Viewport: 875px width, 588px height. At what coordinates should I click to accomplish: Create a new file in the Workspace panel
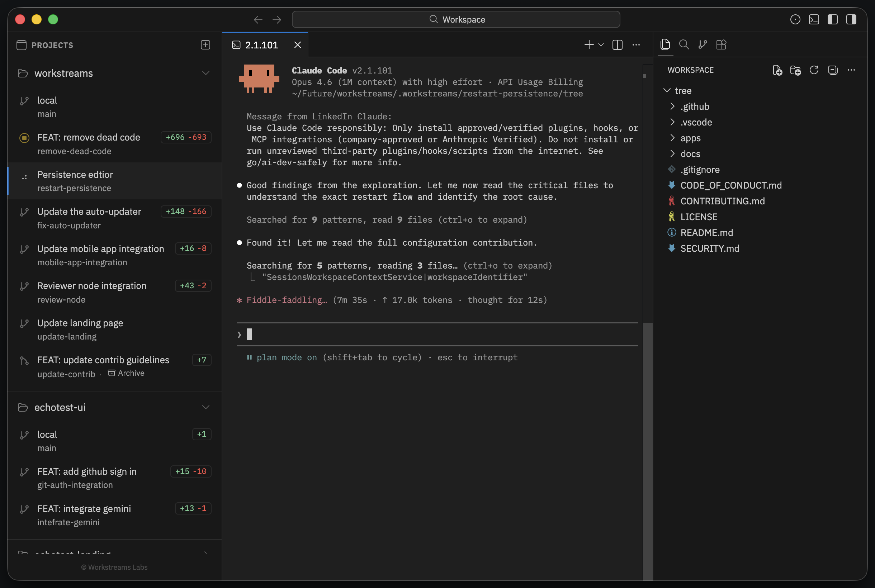click(x=777, y=70)
